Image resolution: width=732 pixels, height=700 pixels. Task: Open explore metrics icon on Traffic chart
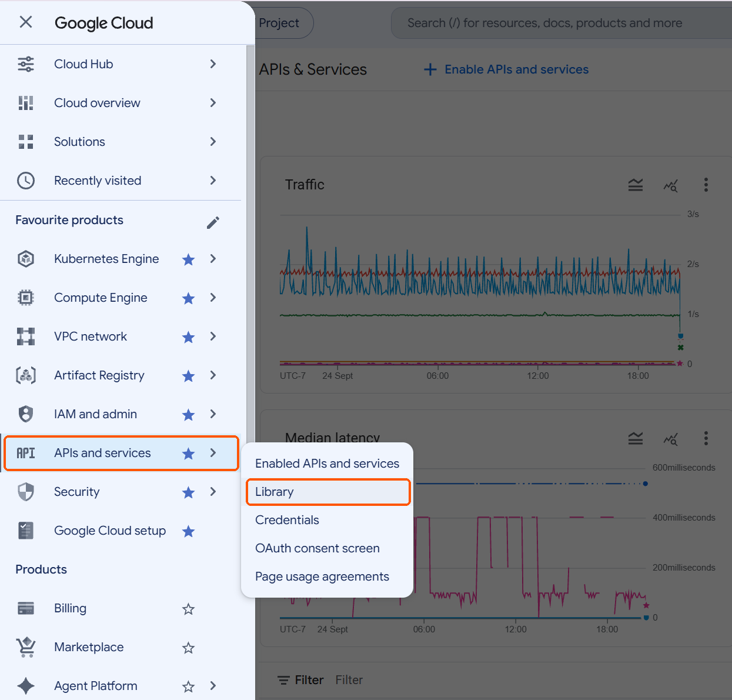(x=671, y=185)
